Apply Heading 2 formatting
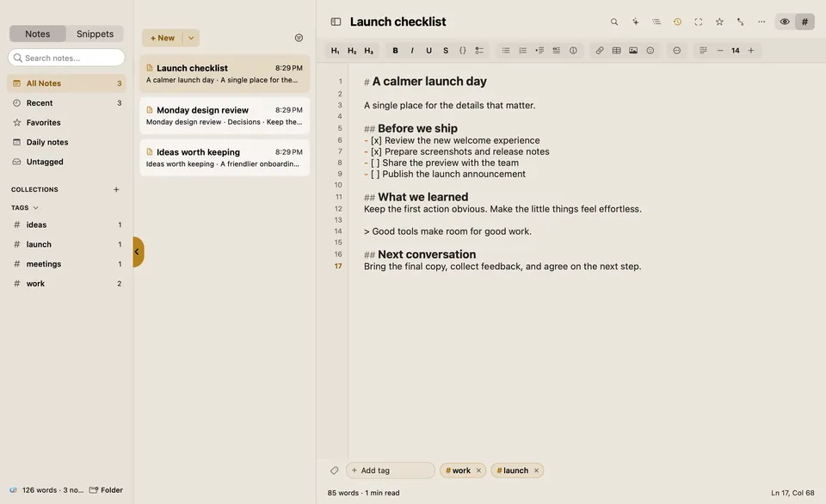Viewport: 826px width, 504px height. pyautogui.click(x=352, y=51)
